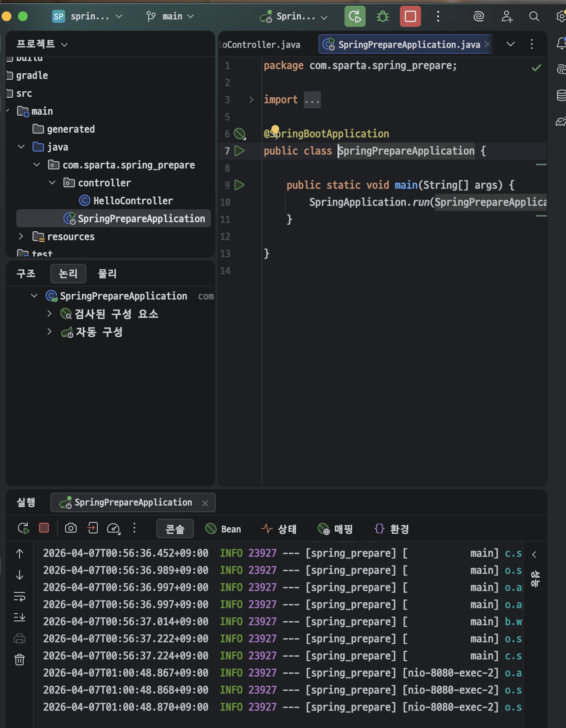Toggle soft-wrap in the console
Screen dimensions: 566x728
[20, 597]
